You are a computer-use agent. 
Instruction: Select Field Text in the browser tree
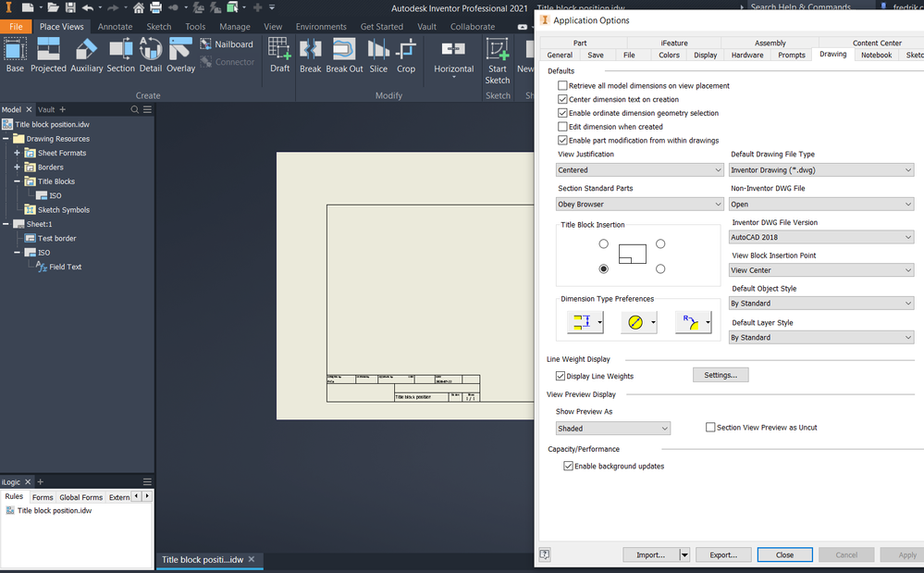tap(66, 267)
